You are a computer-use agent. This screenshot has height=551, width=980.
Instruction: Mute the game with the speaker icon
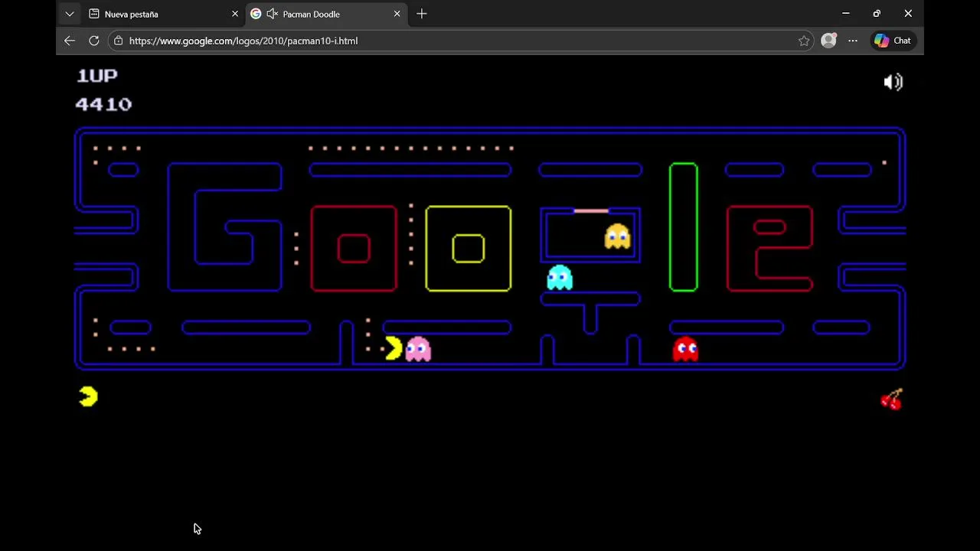tap(893, 82)
